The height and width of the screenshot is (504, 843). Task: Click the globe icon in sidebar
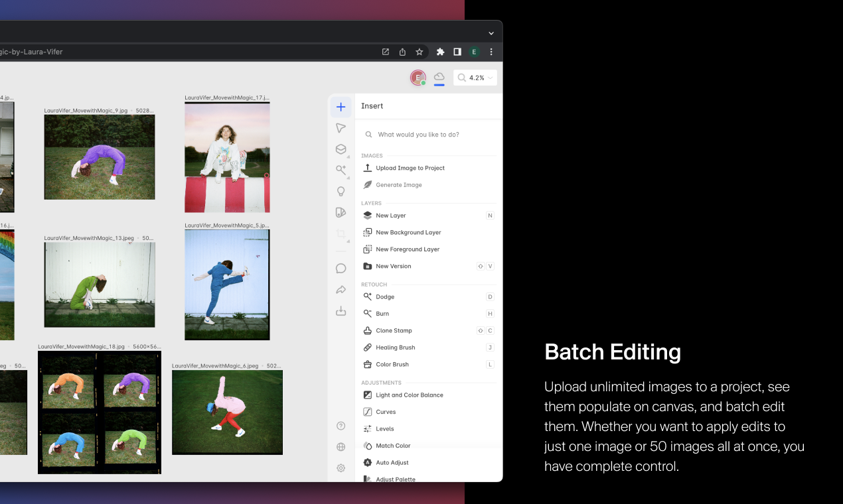click(x=341, y=447)
